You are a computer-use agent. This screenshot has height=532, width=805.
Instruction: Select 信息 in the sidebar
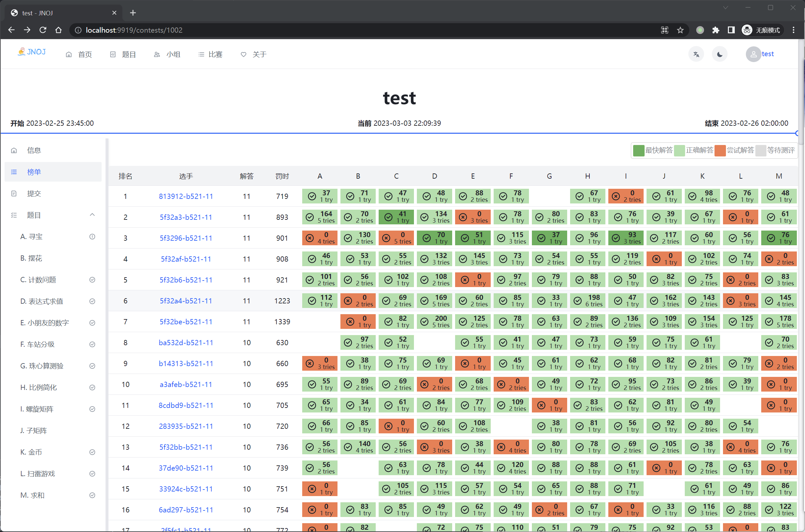tap(53, 150)
